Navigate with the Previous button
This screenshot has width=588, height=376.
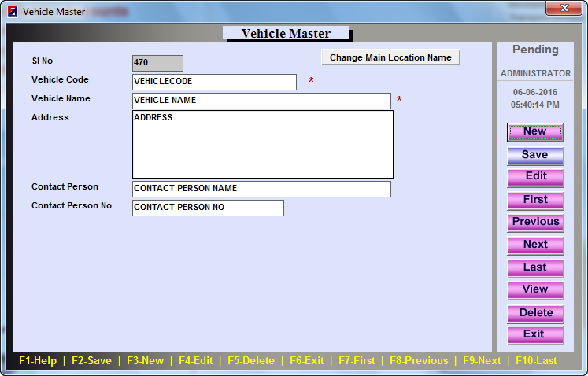[535, 223]
